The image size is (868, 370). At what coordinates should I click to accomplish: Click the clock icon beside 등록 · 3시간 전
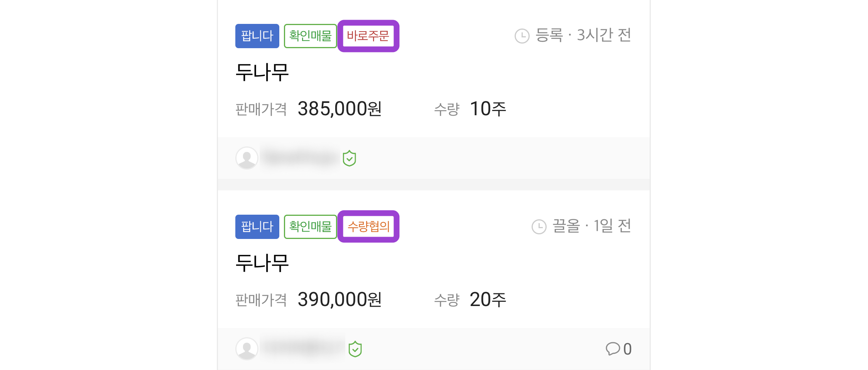(x=522, y=36)
